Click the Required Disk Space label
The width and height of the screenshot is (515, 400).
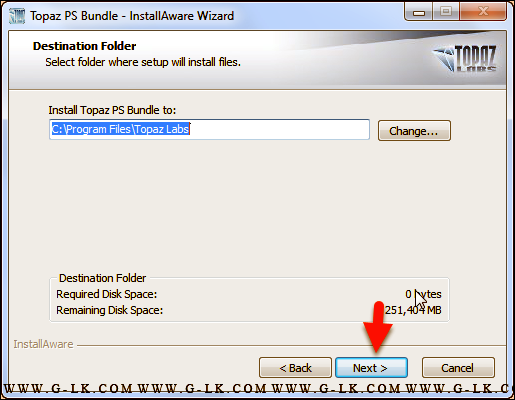tap(106, 294)
